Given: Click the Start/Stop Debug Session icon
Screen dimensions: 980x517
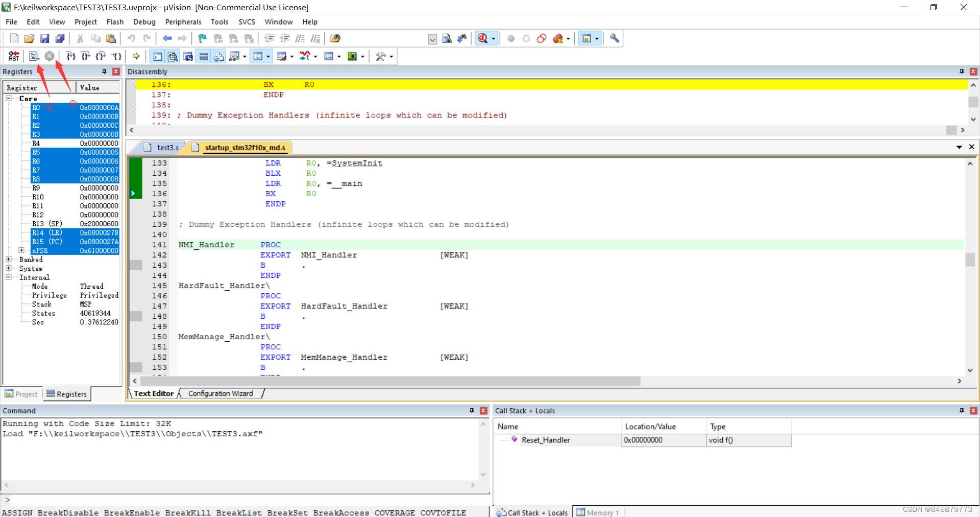Looking at the screenshot, I should (482, 38).
